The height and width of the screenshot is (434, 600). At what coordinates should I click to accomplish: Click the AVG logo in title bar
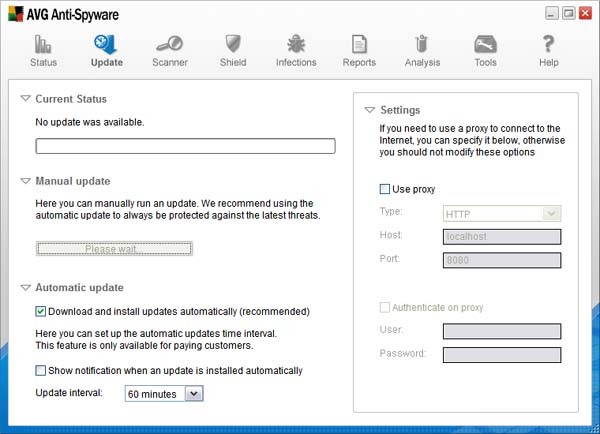tap(16, 14)
